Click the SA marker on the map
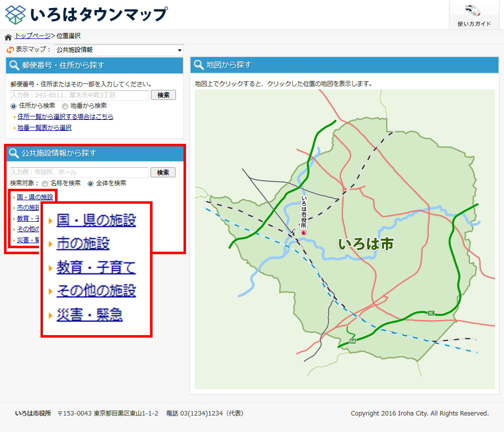 pos(352,341)
